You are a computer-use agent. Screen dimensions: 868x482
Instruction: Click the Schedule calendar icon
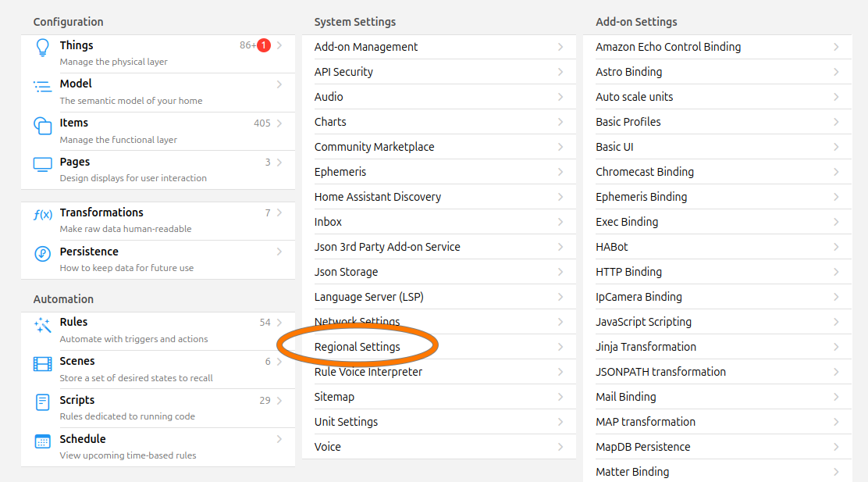43,441
